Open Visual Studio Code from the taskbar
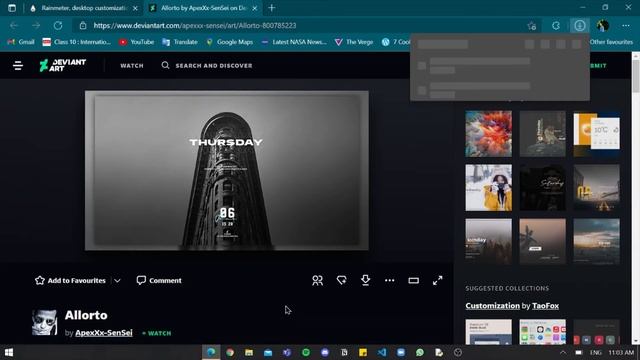Screen dimensions: 640x360 click(382, 352)
